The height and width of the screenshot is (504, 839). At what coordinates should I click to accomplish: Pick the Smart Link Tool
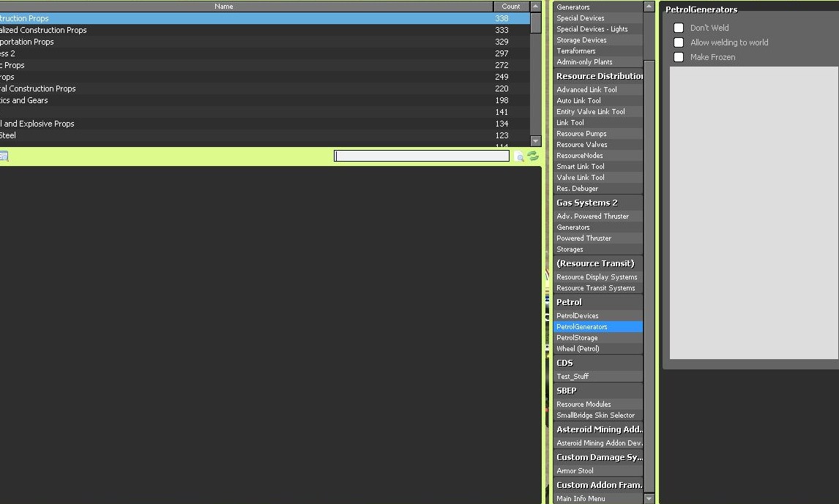click(597, 166)
